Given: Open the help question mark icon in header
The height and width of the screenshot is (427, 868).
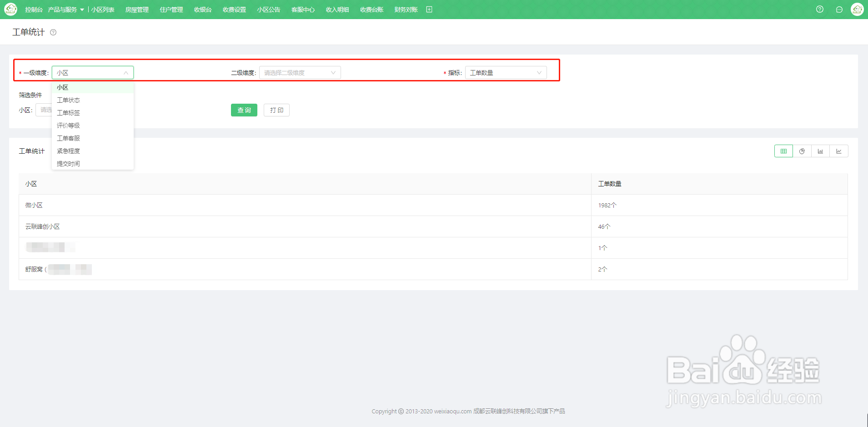Looking at the screenshot, I should coord(820,9).
